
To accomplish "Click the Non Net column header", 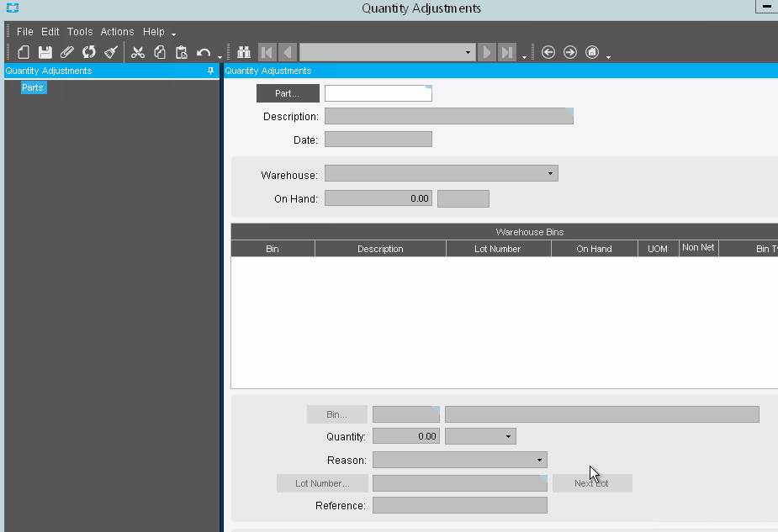I will pyautogui.click(x=698, y=248).
